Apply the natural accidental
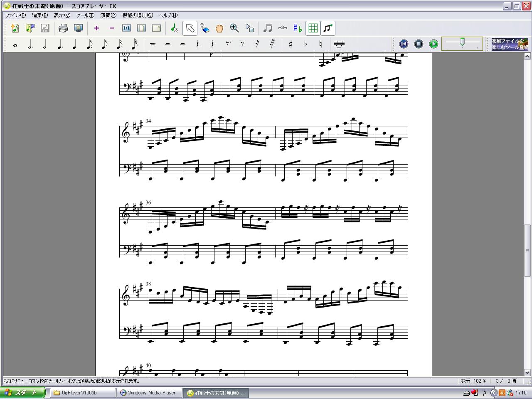 click(x=320, y=44)
